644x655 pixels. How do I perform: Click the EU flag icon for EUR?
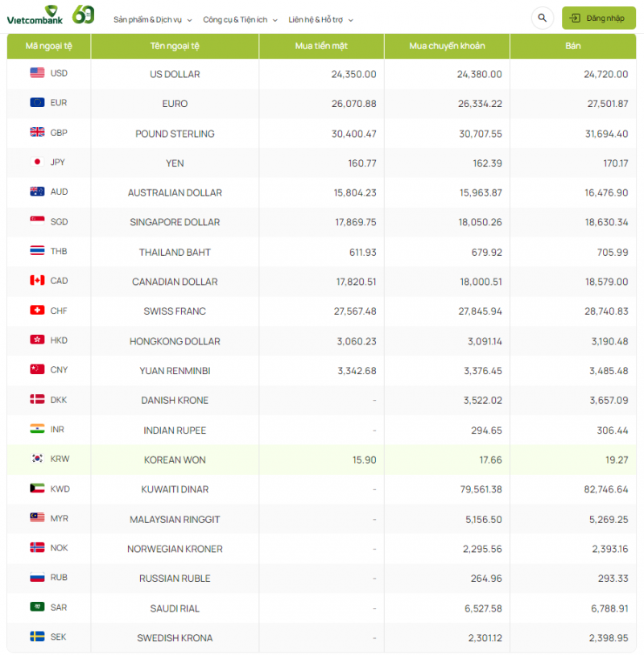click(x=37, y=103)
